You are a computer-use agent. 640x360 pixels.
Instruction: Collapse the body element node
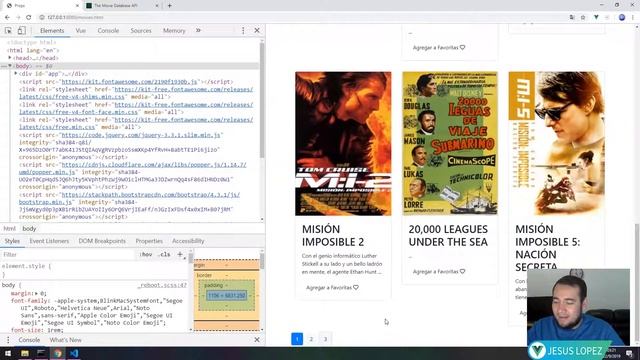coord(10,66)
